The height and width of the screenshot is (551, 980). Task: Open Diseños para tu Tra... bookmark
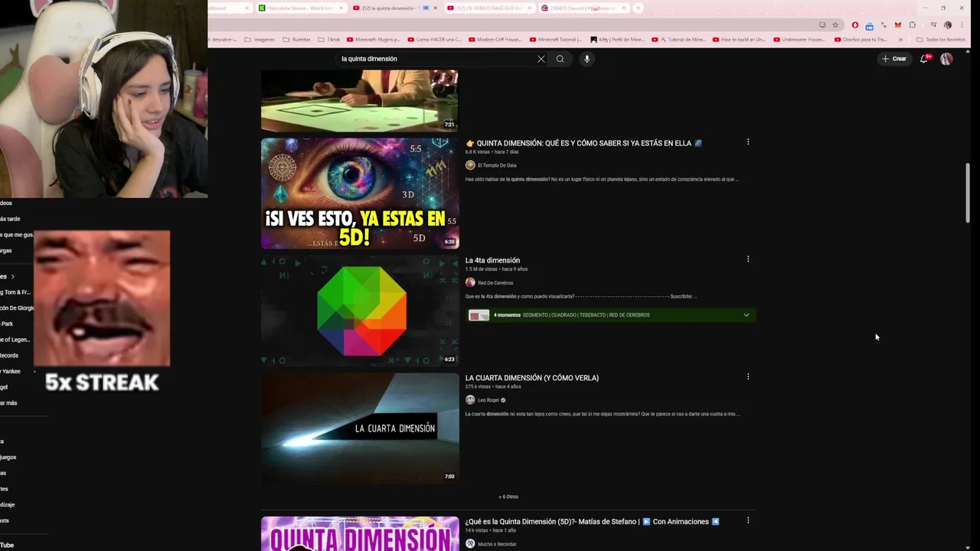[x=860, y=39]
